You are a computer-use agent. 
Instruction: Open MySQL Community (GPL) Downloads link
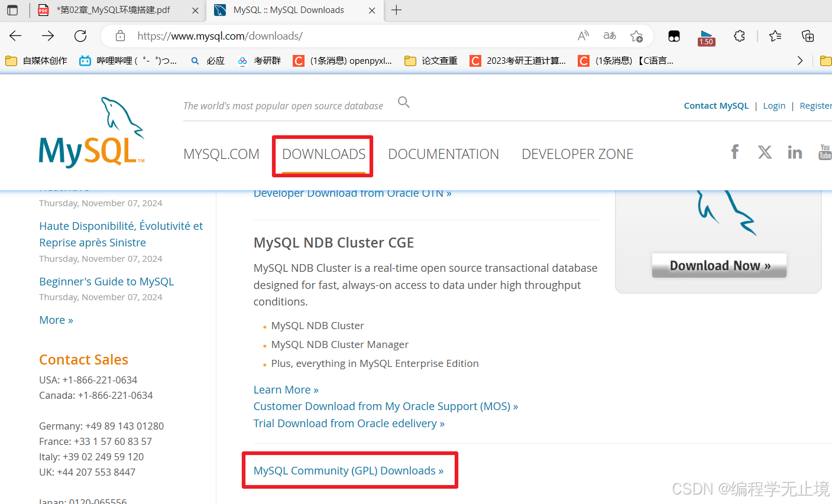click(348, 470)
